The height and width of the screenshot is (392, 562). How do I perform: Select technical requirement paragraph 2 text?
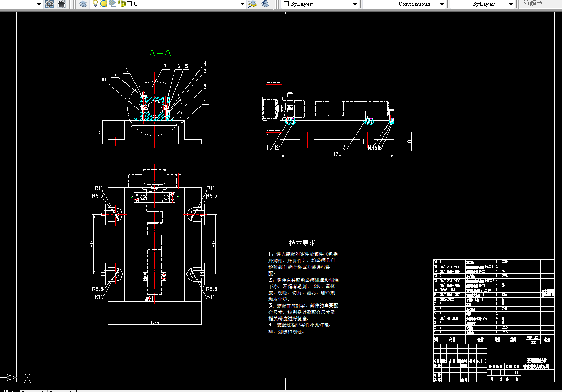coord(304,290)
